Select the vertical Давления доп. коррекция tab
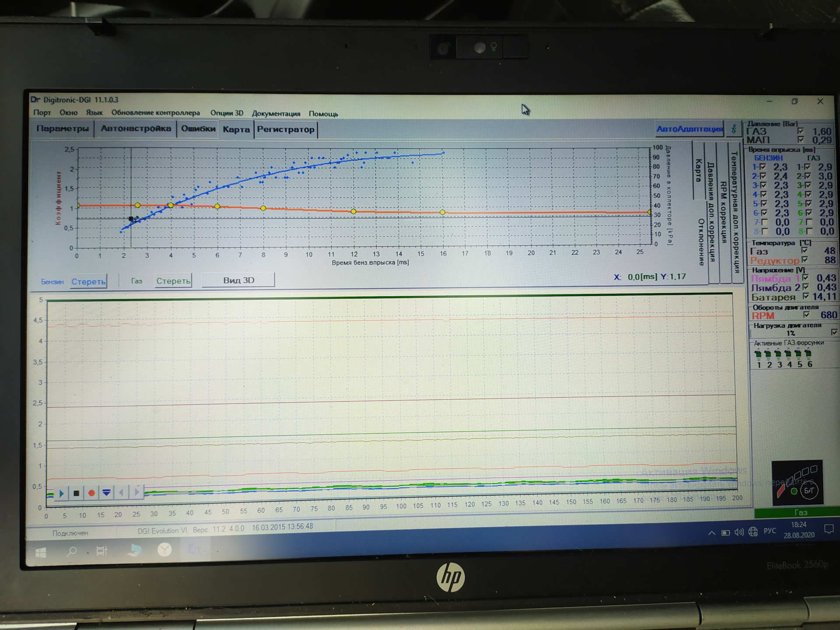The image size is (840, 630). (x=712, y=212)
